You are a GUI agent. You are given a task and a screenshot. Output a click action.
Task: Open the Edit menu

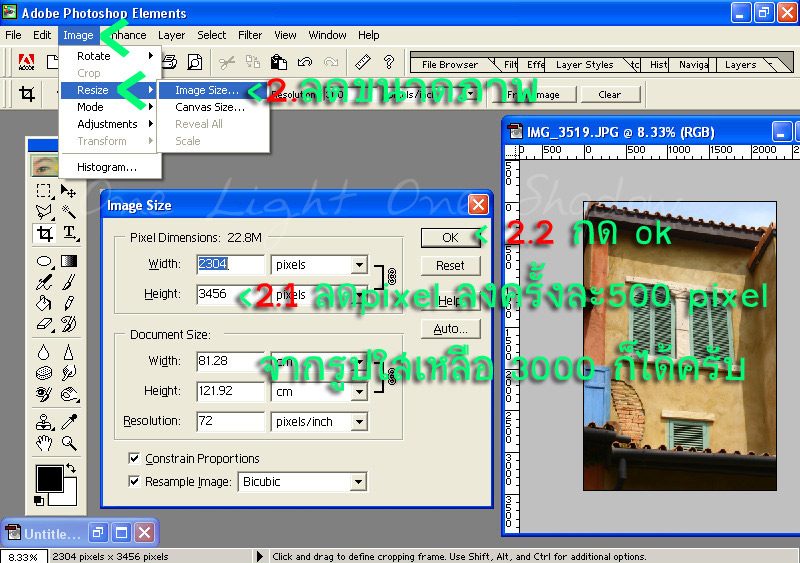coord(42,35)
